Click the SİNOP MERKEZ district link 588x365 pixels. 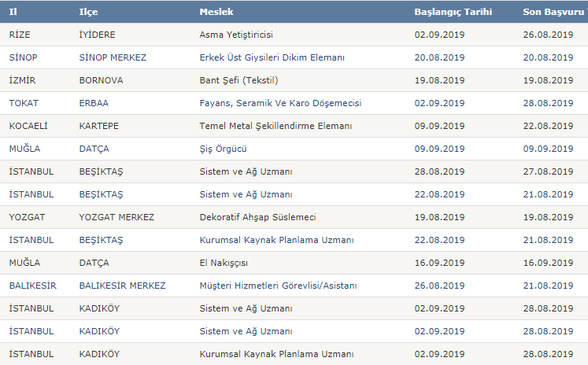point(113,57)
